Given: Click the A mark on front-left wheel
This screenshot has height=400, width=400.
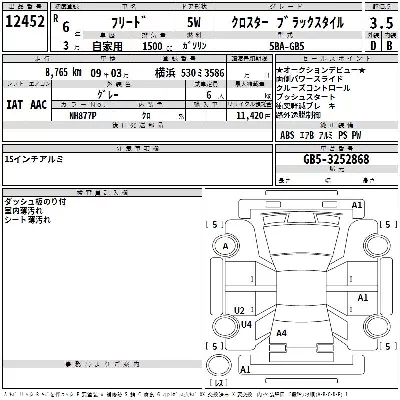Looking at the screenshot, I should point(225,246).
